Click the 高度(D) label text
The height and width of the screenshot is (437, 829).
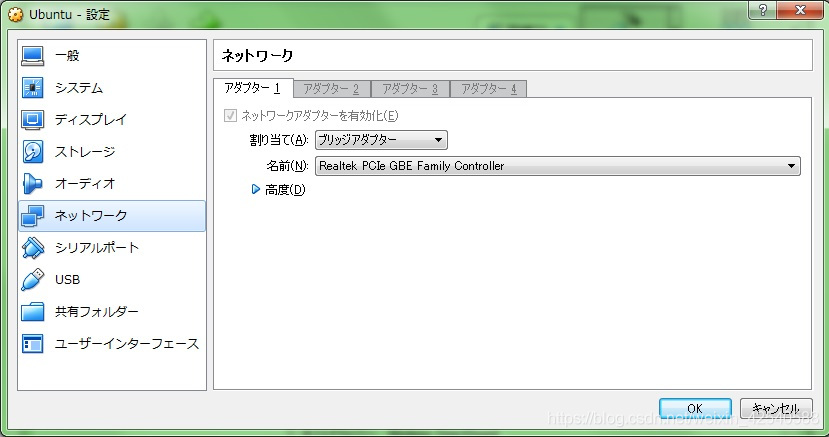(x=285, y=189)
